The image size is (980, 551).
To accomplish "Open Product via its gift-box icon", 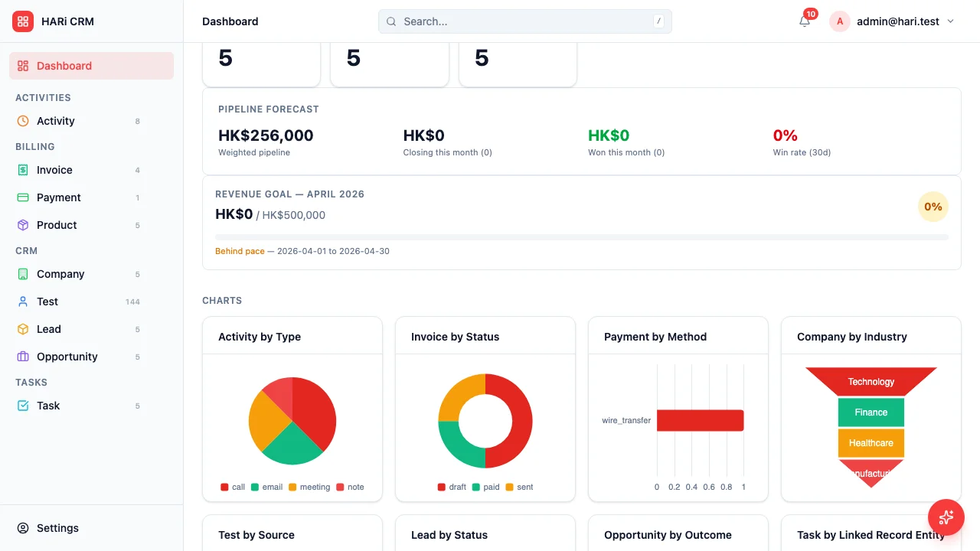I will coord(21,225).
